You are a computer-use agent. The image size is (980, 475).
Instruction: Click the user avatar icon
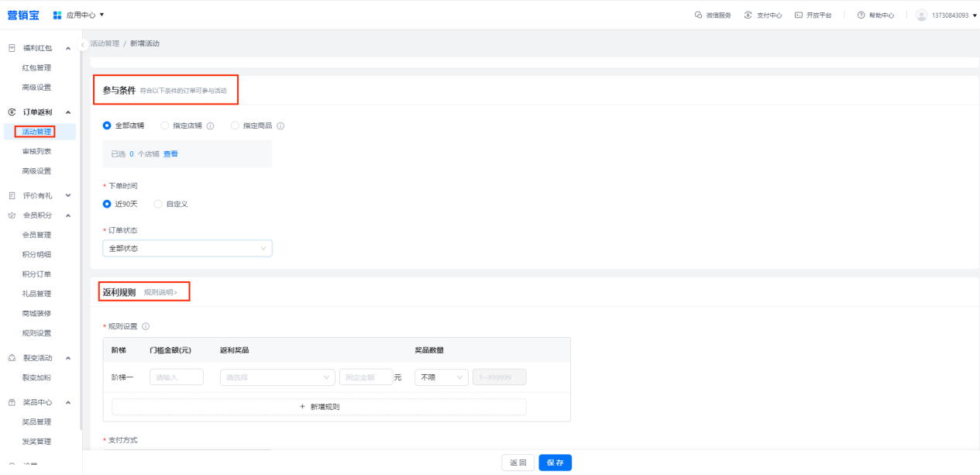[920, 15]
